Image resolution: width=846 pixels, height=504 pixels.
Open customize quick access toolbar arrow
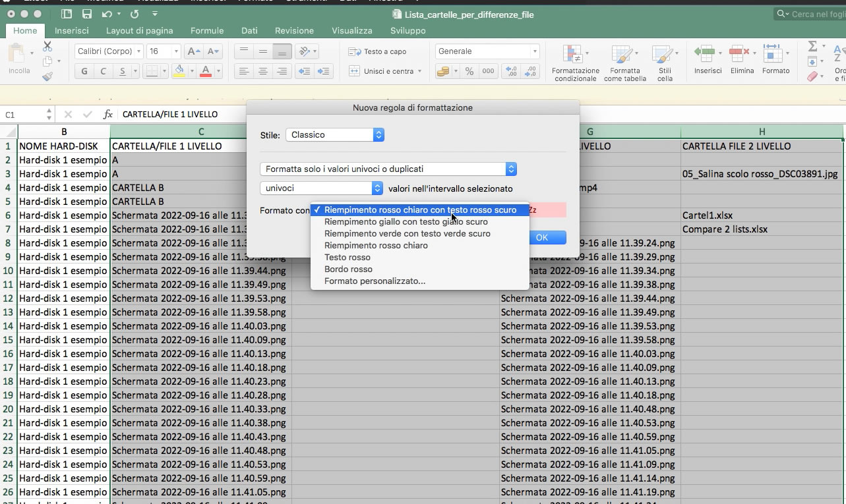[154, 14]
